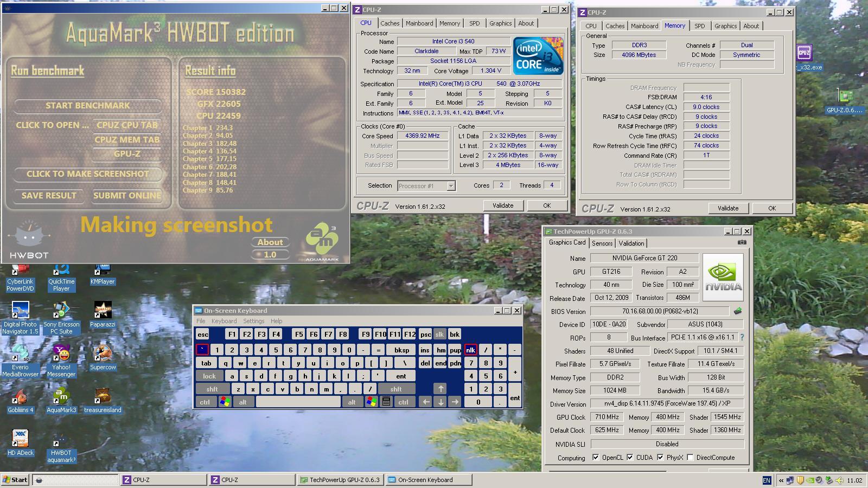Screen dimensions: 868x488
Task: Open File menu in On-Screen Keyboard
Action: [x=201, y=321]
